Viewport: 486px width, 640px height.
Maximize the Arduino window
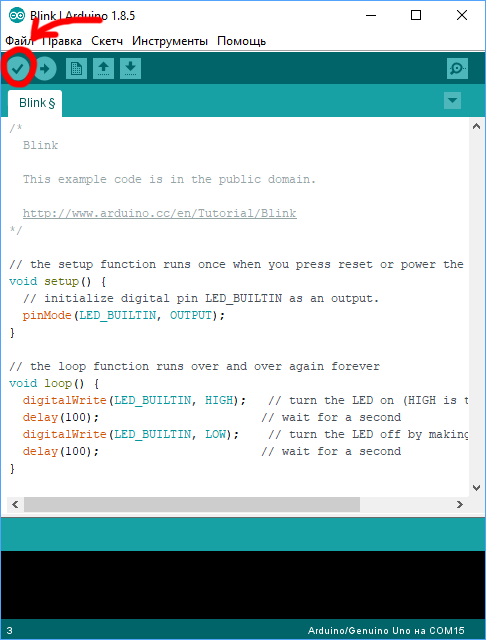coord(416,16)
